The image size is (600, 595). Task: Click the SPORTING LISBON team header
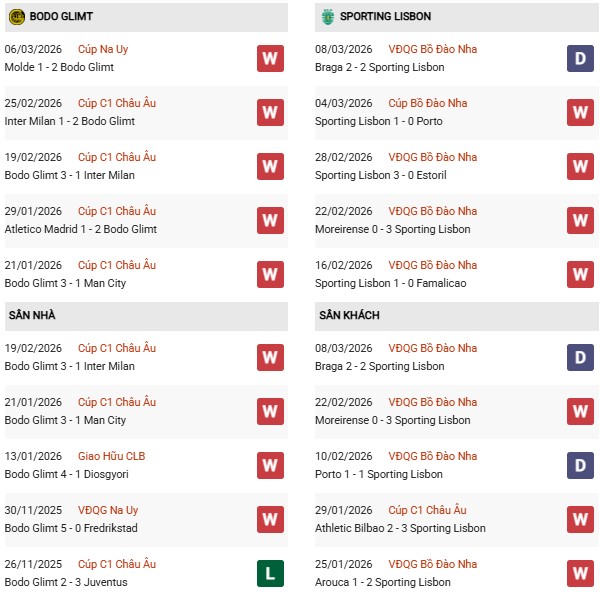click(385, 16)
